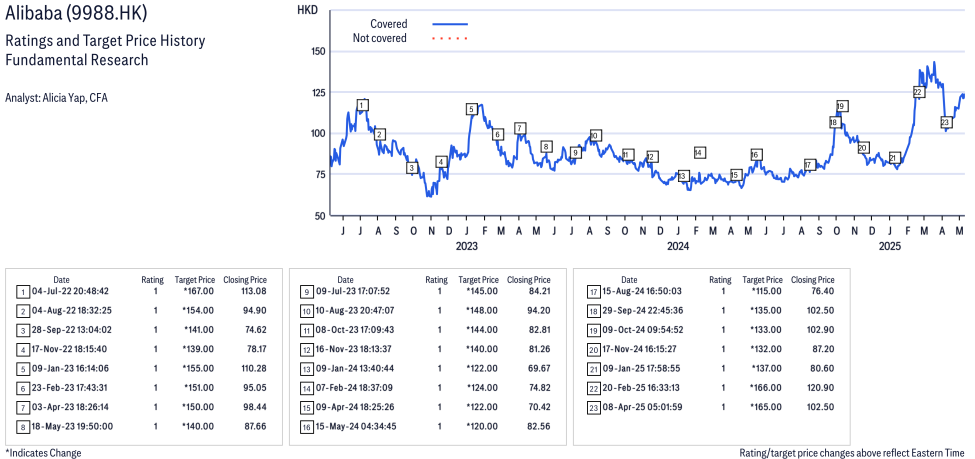The height and width of the screenshot is (459, 975).
Task: Click the 2023 year label on the x-axis
Action: pyautogui.click(x=466, y=246)
